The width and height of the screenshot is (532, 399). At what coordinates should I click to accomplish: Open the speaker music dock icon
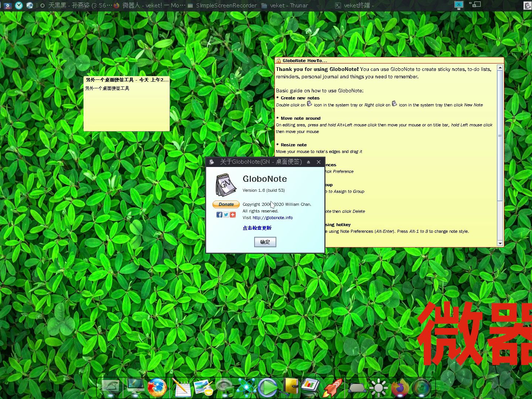[225, 388]
